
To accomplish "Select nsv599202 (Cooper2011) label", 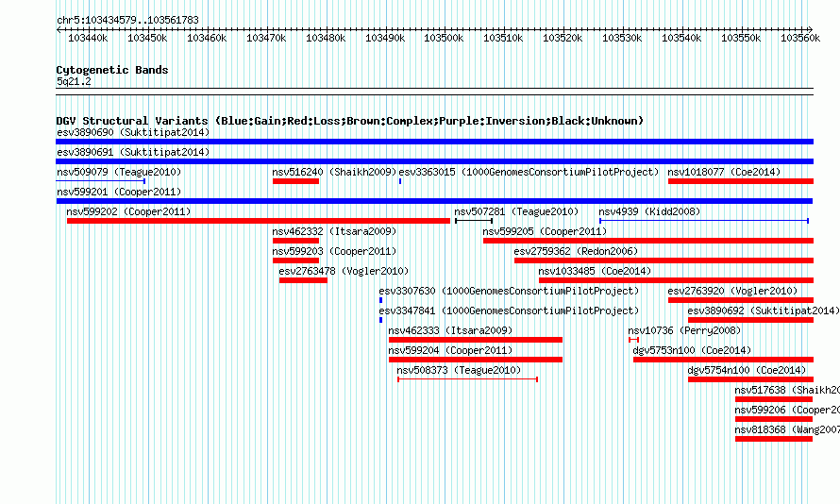I will 128,211.
